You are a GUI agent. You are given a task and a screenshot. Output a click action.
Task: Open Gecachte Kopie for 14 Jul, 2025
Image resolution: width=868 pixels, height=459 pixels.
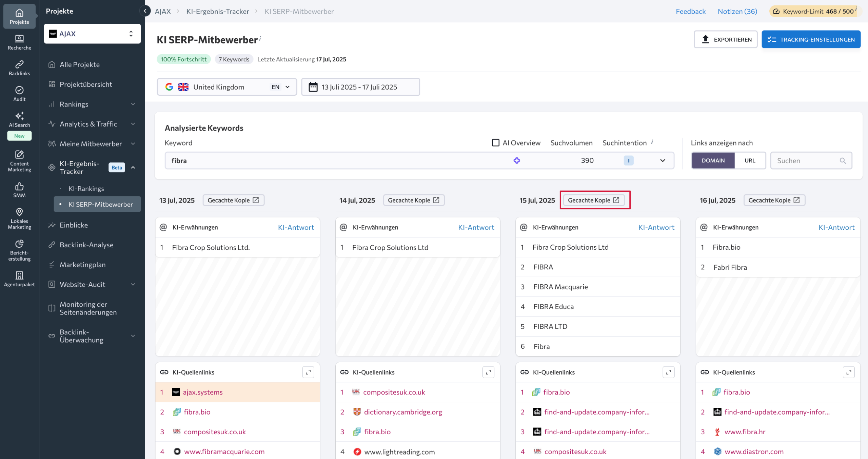pyautogui.click(x=414, y=200)
